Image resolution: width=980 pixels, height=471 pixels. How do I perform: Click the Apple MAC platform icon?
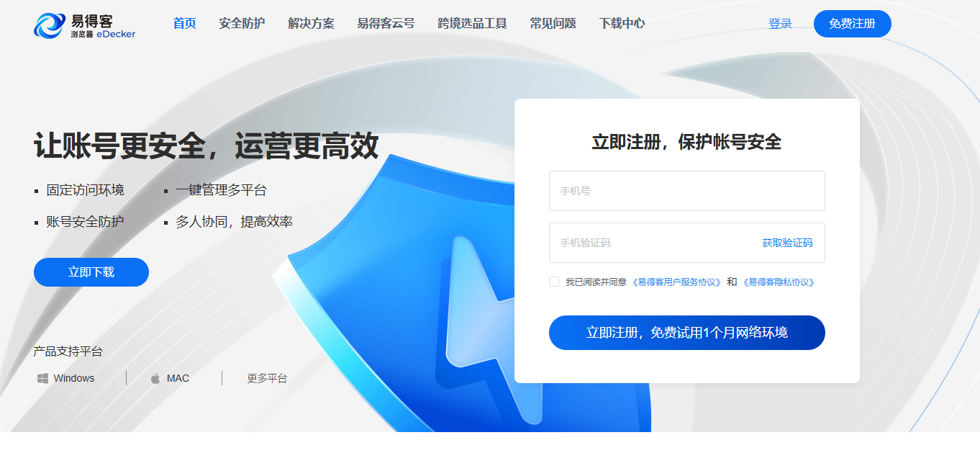(x=155, y=378)
